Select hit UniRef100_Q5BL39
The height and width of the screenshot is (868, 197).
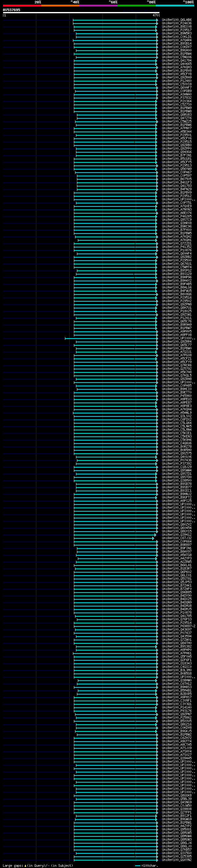click(x=177, y=799)
